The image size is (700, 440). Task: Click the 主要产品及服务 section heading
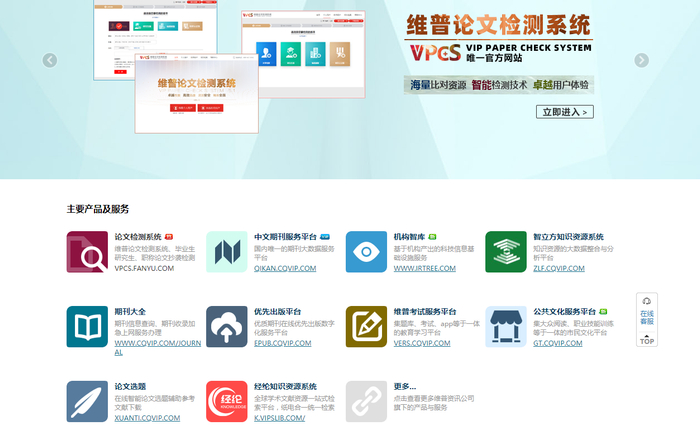tap(98, 209)
